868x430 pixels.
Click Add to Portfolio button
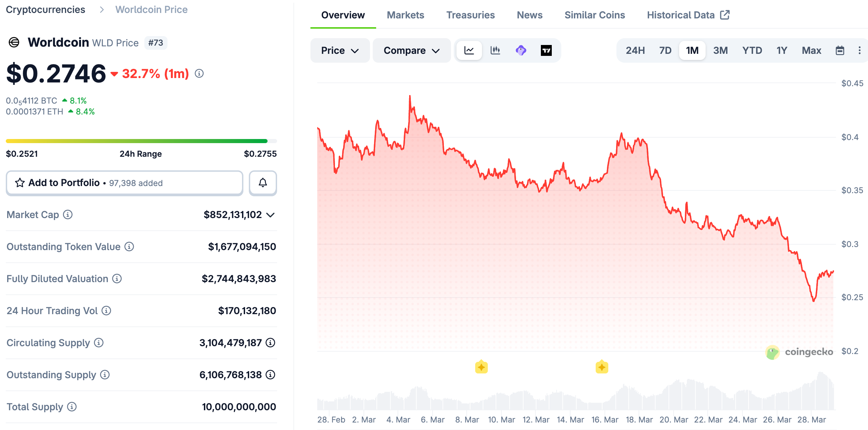[x=124, y=183]
